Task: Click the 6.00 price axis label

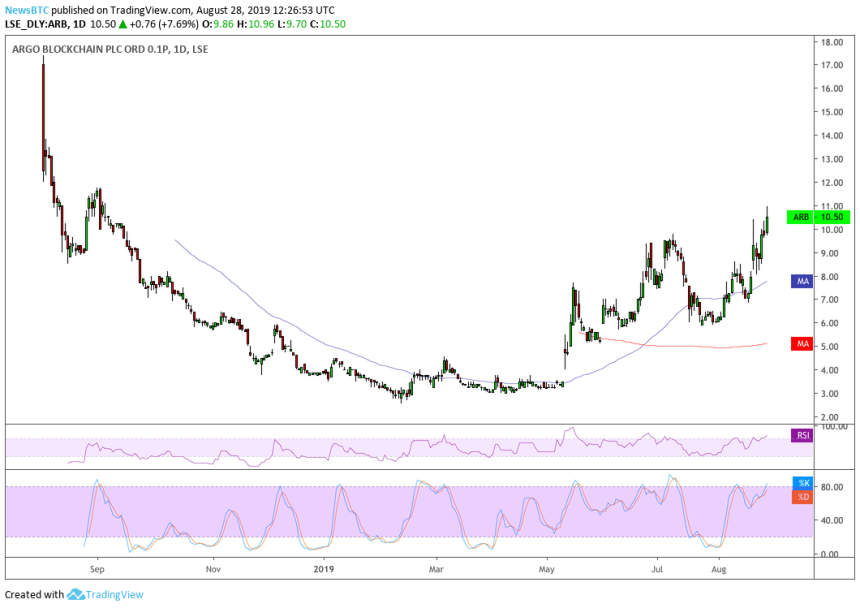Action: coord(832,323)
